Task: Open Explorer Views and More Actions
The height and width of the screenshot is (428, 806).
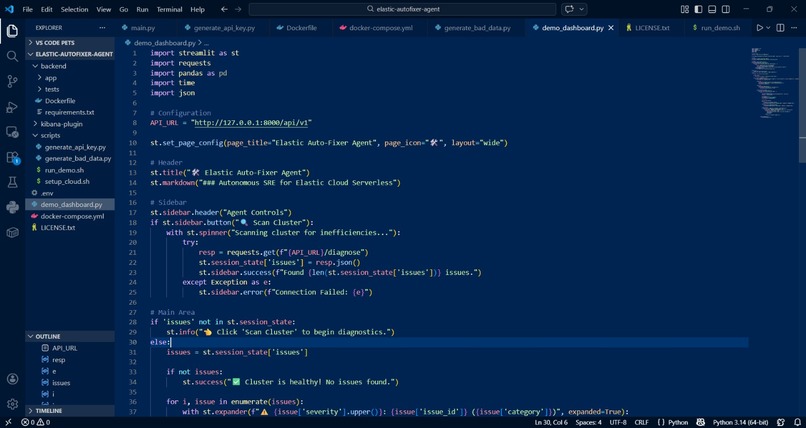Action: (x=102, y=28)
